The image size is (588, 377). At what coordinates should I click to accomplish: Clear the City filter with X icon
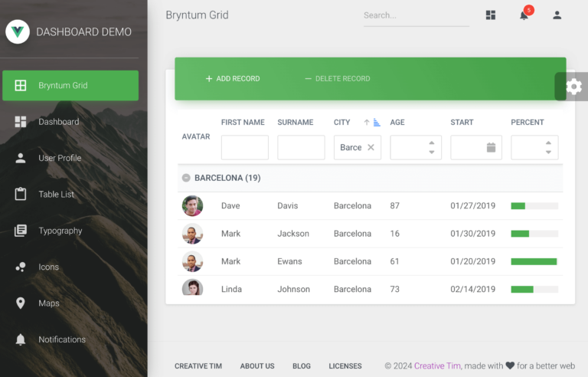point(371,148)
